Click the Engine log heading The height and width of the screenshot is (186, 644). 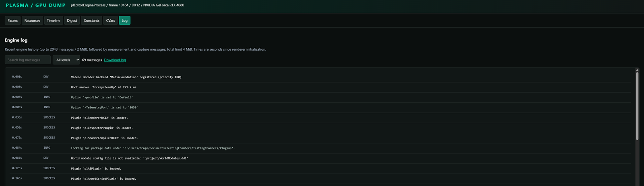tap(16, 40)
